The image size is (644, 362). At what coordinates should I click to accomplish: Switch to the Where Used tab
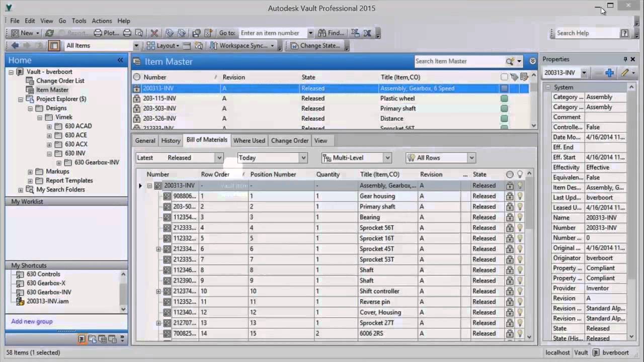click(249, 141)
